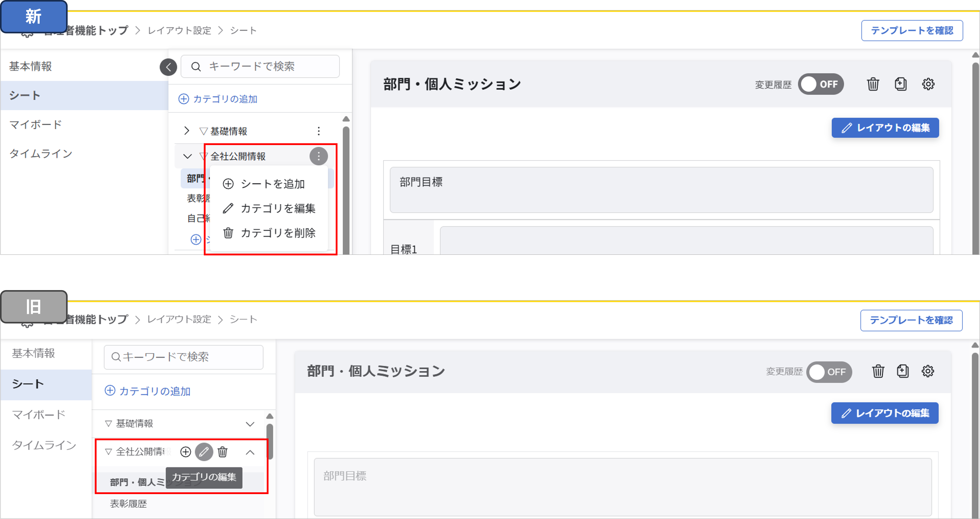
Task: Click plus icon next to 全社公開情報 in lower panel
Action: (186, 452)
